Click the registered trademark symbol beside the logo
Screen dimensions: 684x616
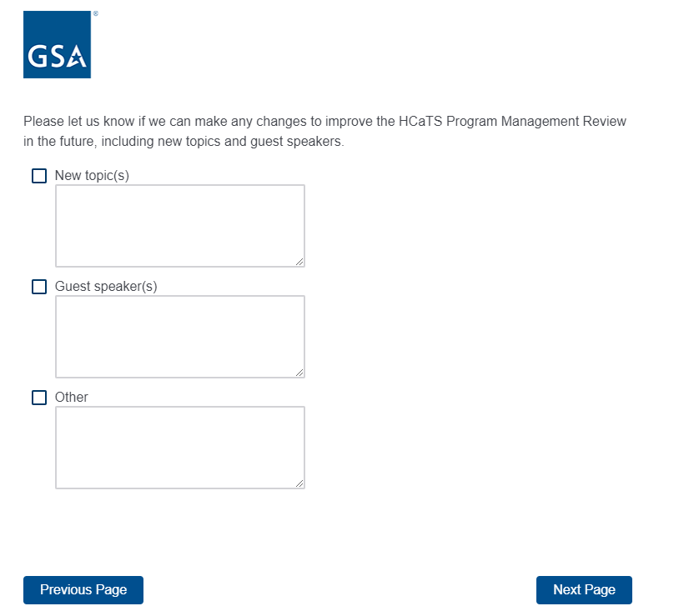click(95, 14)
